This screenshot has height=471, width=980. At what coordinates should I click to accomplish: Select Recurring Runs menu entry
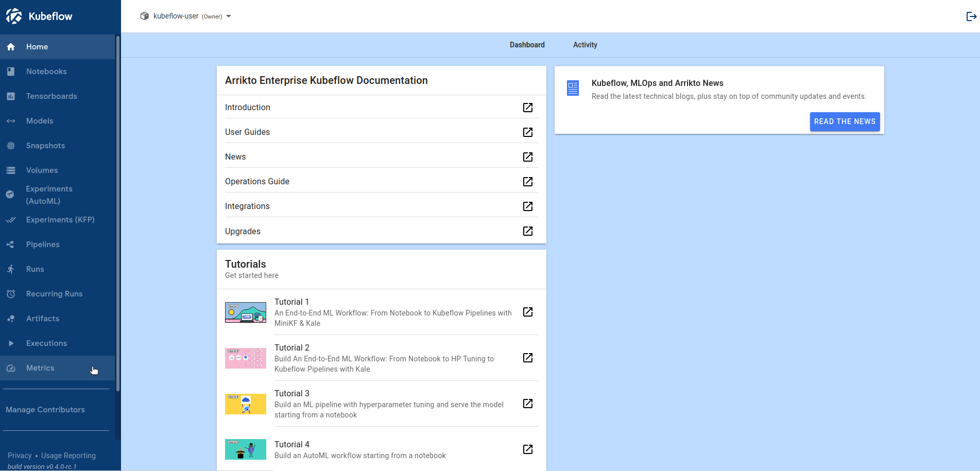57,294
